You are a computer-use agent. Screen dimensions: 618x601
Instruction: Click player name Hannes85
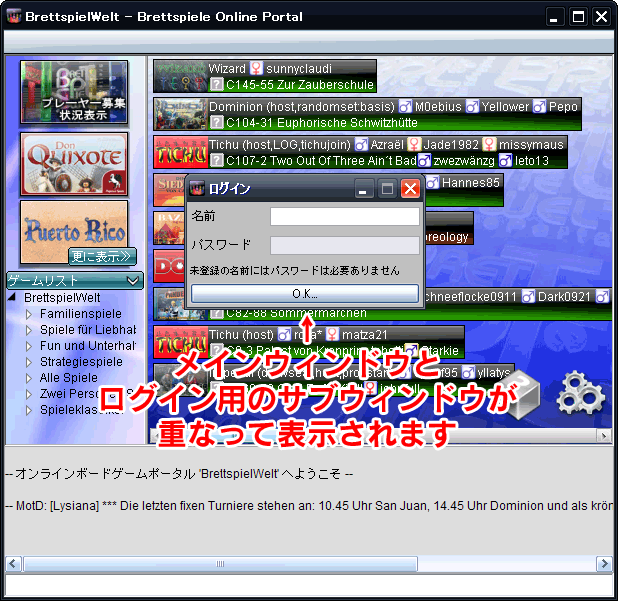click(471, 182)
